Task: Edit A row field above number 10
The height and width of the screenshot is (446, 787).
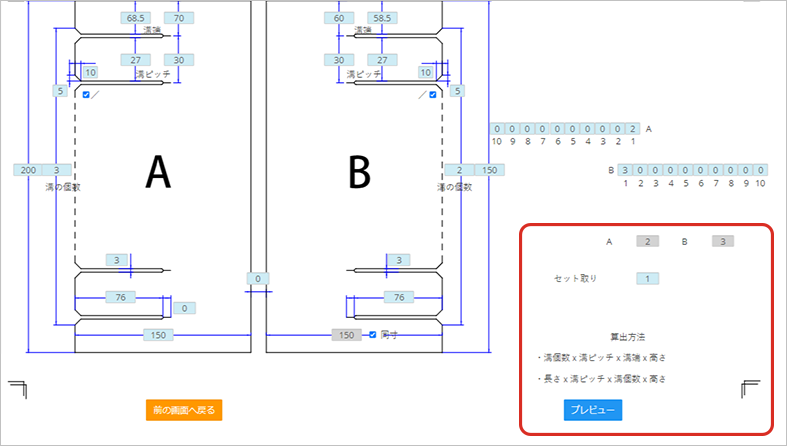Action: tap(497, 129)
